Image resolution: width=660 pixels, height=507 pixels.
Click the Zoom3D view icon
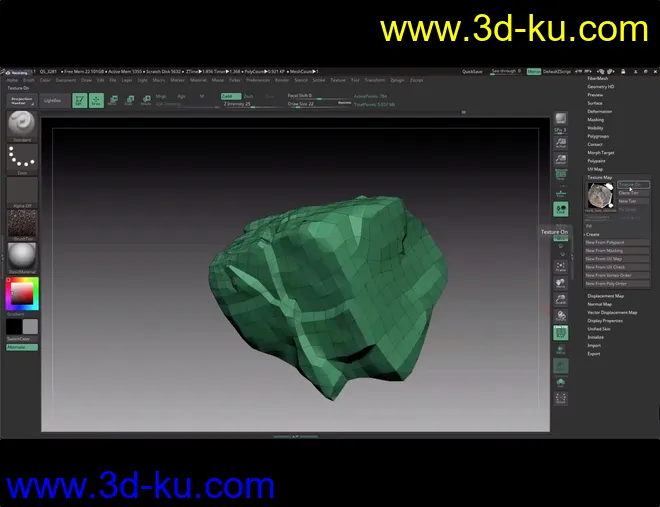coord(561,299)
